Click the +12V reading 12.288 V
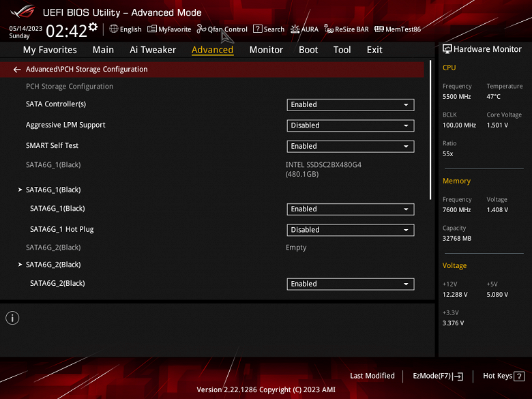Screen dimensions: 532x399 [455, 295]
